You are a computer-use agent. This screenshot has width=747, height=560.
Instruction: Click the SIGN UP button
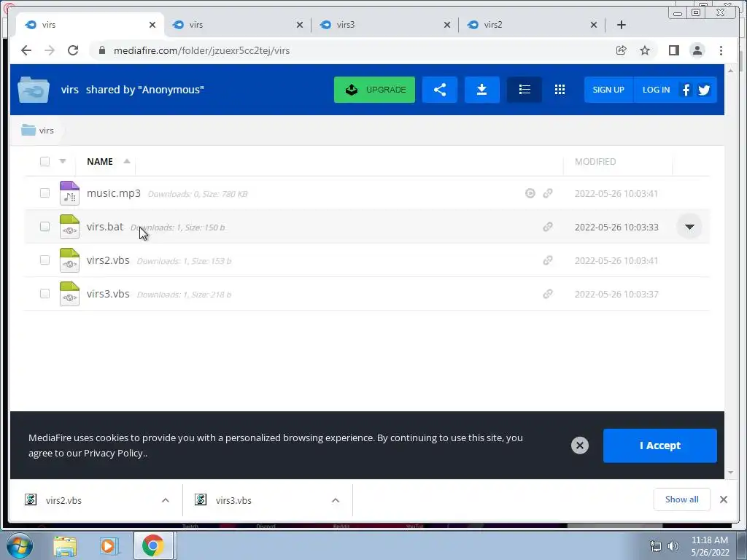tap(608, 90)
